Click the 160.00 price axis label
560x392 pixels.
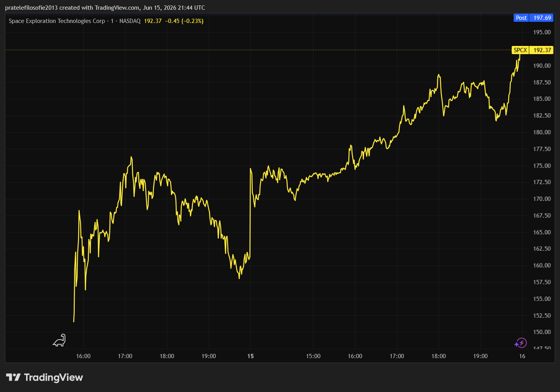point(542,265)
